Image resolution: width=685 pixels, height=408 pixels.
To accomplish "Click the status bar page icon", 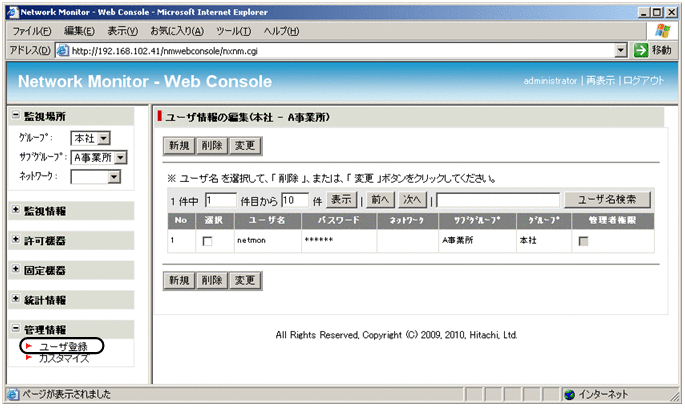I will pyautogui.click(x=13, y=394).
